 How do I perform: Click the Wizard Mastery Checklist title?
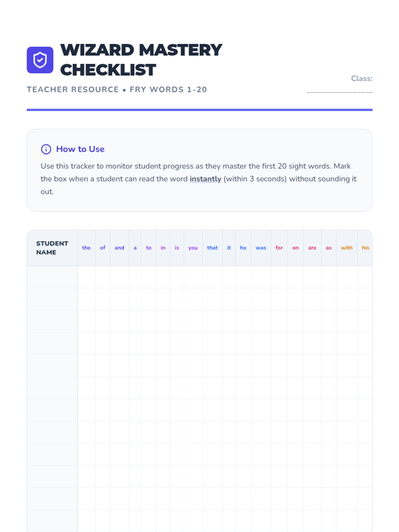pyautogui.click(x=141, y=60)
